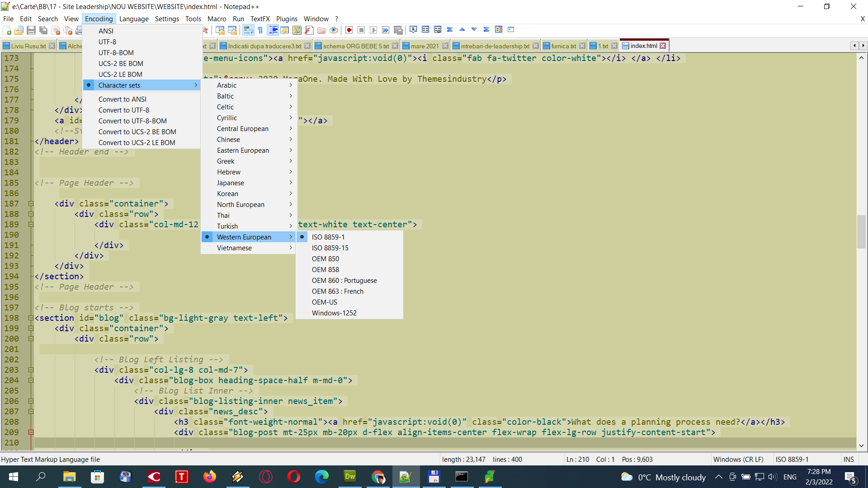
Task: Collapse the section fold at line 198
Action: coord(31,318)
